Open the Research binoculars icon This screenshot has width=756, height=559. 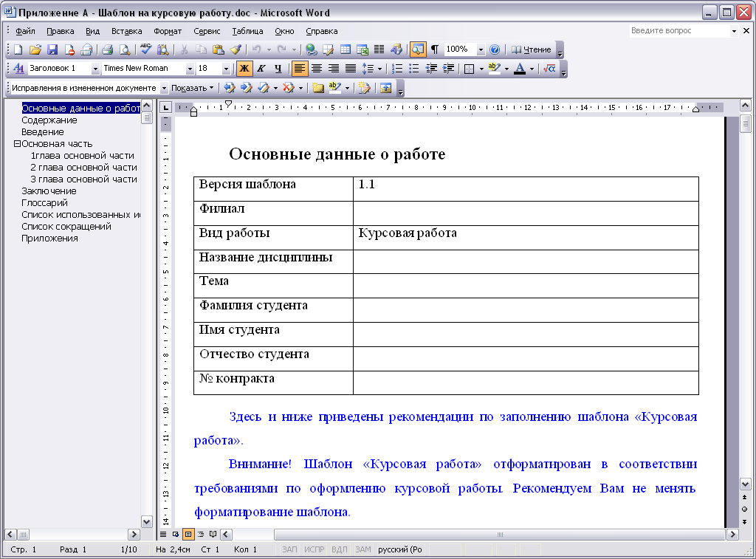click(162, 49)
